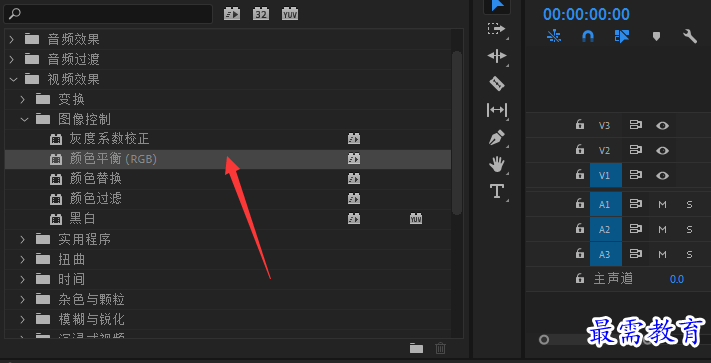Solo the A2 audio track
The image size is (711, 363).
pyautogui.click(x=689, y=229)
